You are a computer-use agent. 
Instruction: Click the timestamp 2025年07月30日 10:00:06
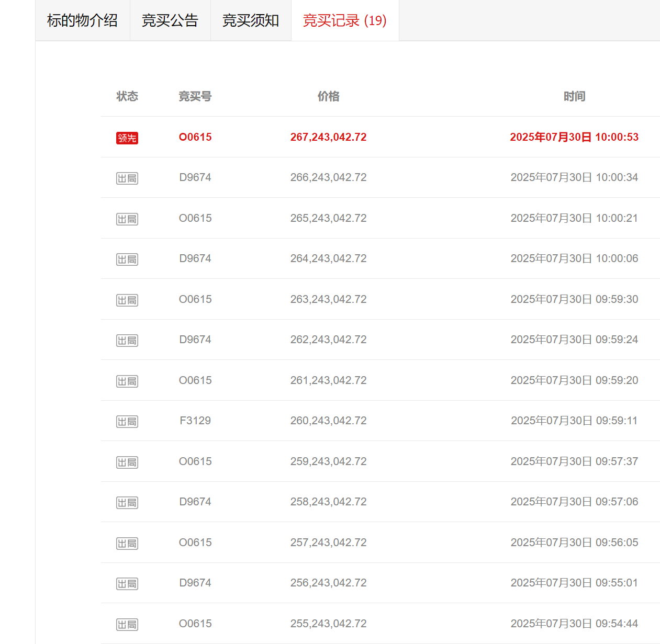click(574, 258)
